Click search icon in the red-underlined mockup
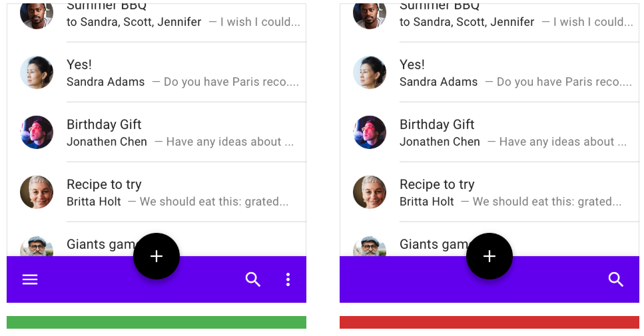Image resolution: width=644 pixels, height=336 pixels. pos(616,279)
